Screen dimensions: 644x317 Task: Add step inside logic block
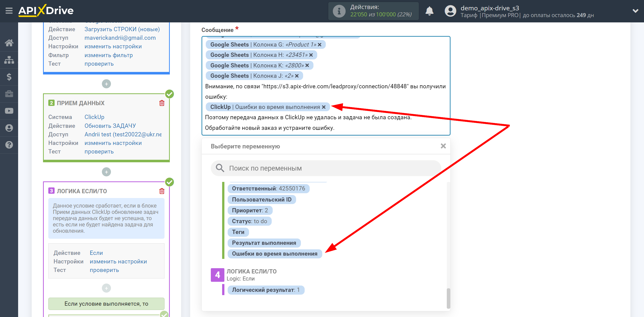(106, 288)
